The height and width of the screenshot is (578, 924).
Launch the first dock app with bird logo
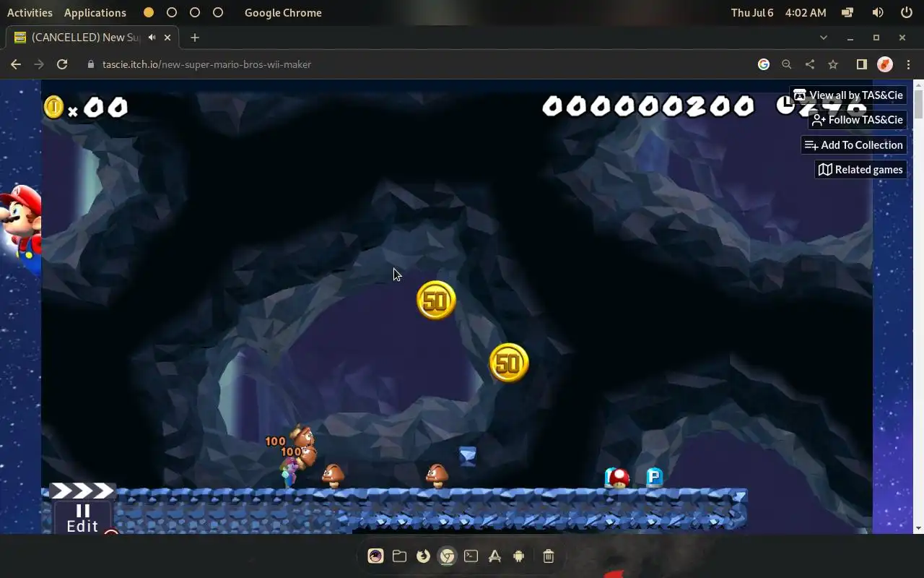pyautogui.click(x=375, y=556)
